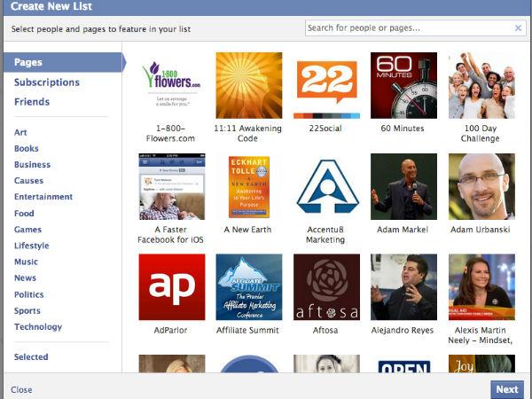Pick the 22Social orange page icon
This screenshot has width=532, height=399.
326,85
